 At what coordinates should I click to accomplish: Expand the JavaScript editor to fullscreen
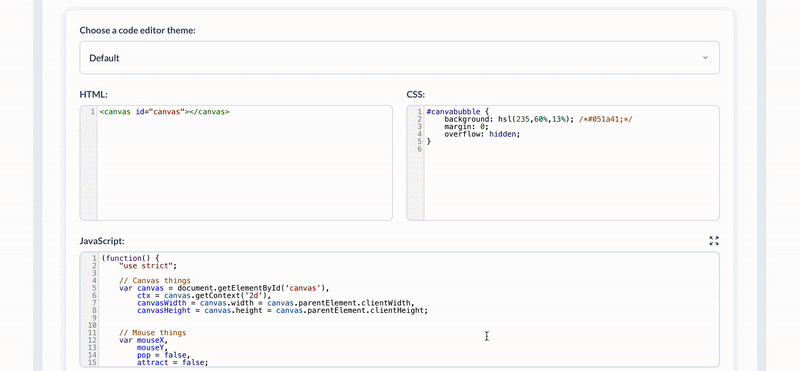pyautogui.click(x=714, y=241)
